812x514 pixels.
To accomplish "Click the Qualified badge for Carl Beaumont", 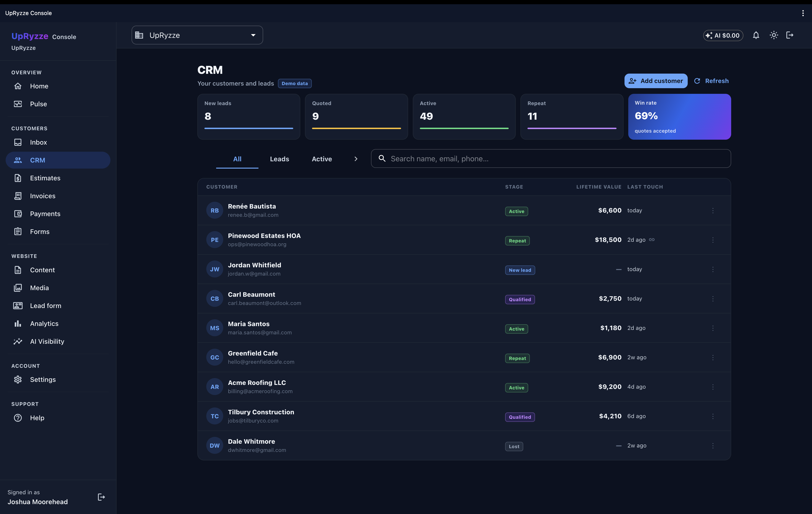I will coord(520,299).
